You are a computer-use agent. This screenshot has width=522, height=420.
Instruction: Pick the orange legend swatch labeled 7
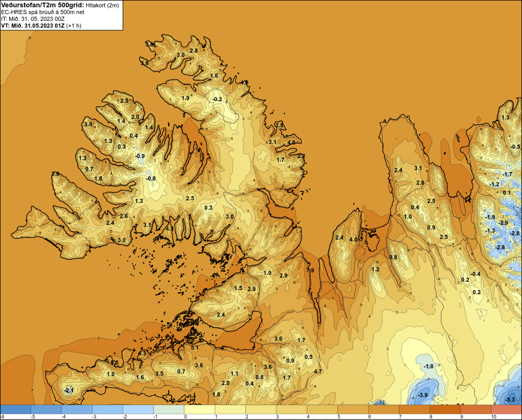tap(414, 410)
